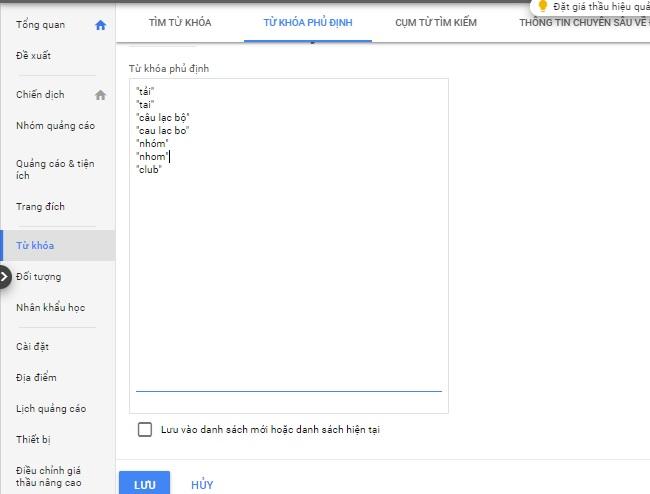Open Thông tin chuyên sâu tab

click(583, 22)
